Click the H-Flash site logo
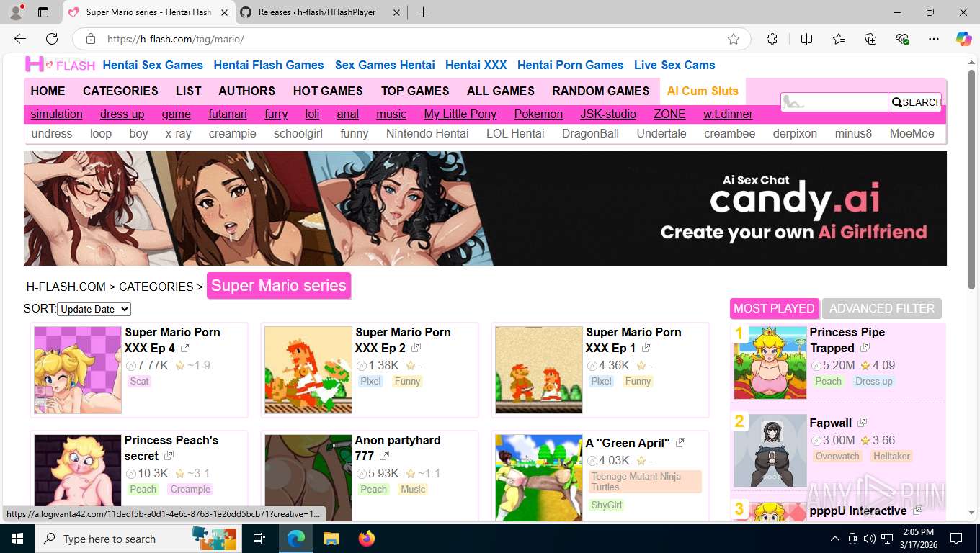Screen dimensions: 980x553 [60, 65]
